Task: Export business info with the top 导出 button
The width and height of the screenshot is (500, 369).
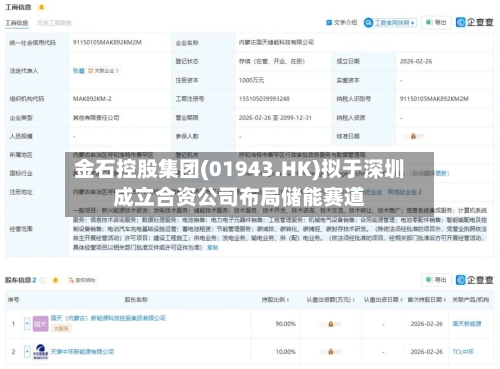Action: pos(436,22)
